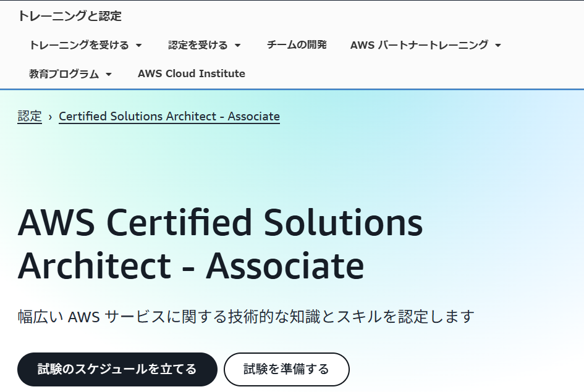Follow the 認定 breadcrumb link

tap(30, 117)
